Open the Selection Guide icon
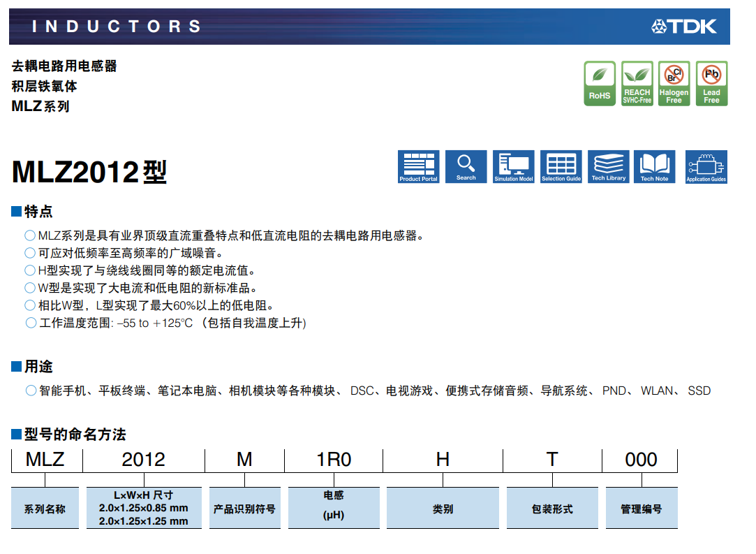The height and width of the screenshot is (554, 756). point(561,167)
